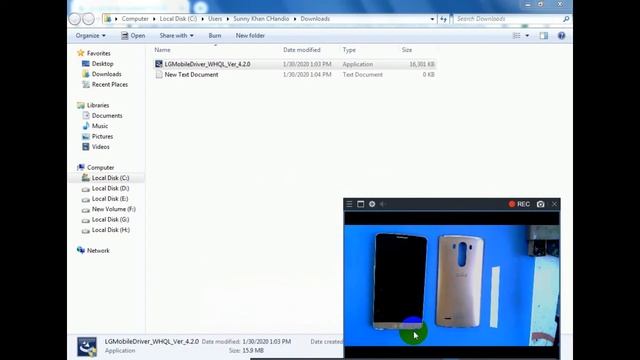Select Libraries in the navigation pane
Image resolution: width=640 pixels, height=360 pixels.
pyautogui.click(x=98, y=105)
